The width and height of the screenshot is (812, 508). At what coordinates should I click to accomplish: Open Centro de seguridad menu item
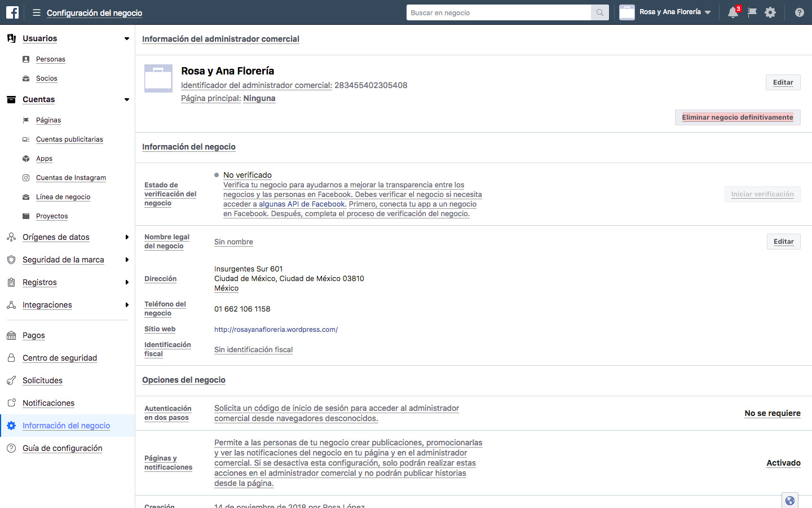[x=60, y=358]
